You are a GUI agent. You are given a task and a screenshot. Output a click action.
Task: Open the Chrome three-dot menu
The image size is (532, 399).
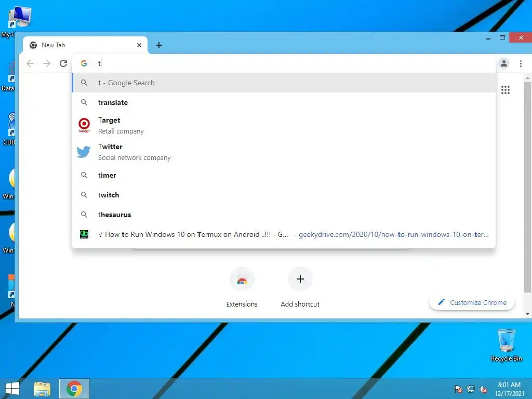click(x=521, y=63)
